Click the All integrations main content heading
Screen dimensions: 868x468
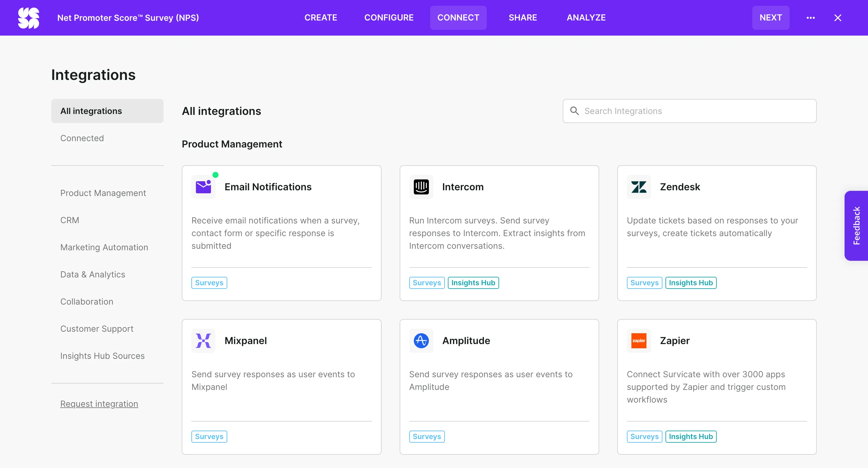222,111
